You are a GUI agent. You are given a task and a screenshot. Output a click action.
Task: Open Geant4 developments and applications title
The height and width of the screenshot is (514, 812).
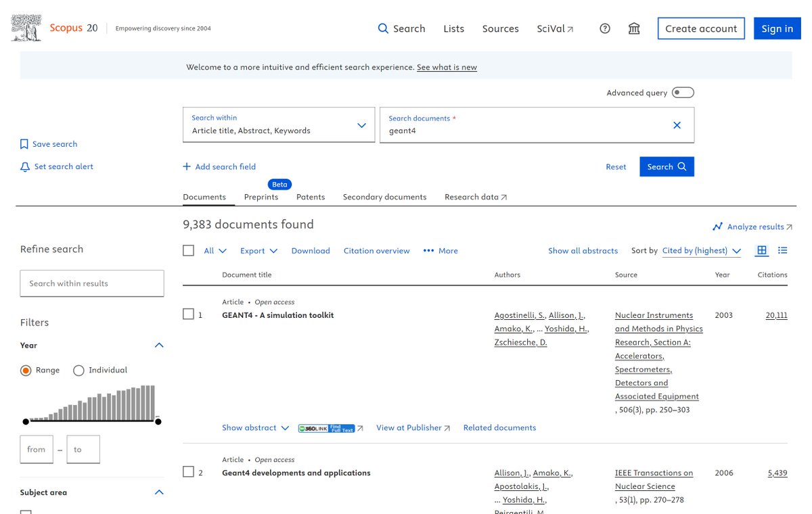coord(296,473)
